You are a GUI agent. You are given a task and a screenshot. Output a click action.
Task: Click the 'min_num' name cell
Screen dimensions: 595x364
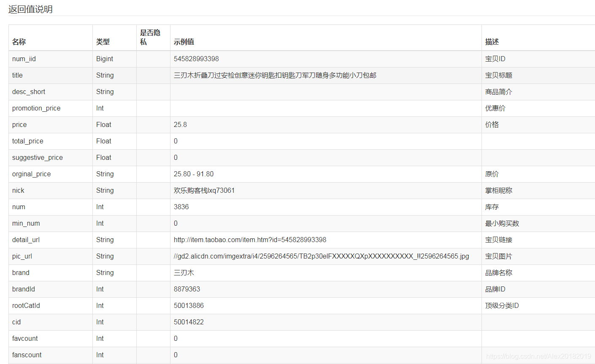(x=26, y=223)
